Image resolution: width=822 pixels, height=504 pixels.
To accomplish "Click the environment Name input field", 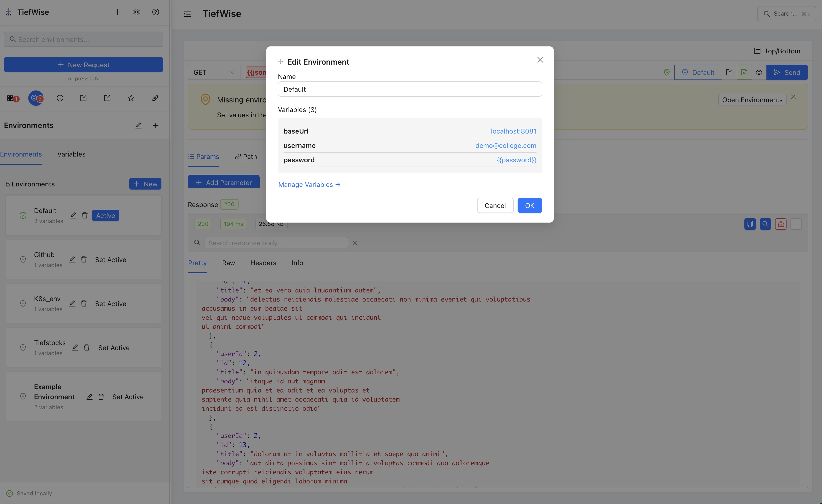I will 410,89.
